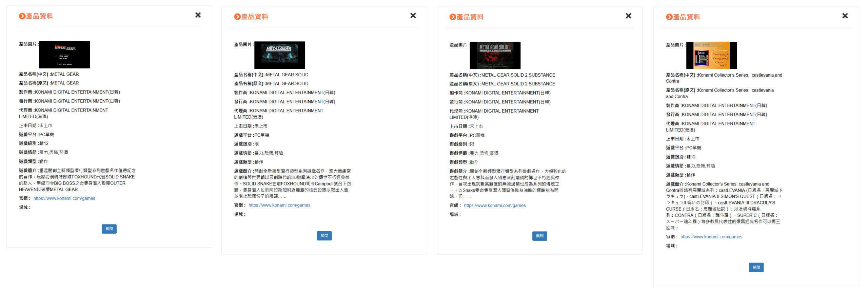Open the Castlevania and Contra product thumbnail
This screenshot has height=294, width=868.
pyautogui.click(x=711, y=56)
